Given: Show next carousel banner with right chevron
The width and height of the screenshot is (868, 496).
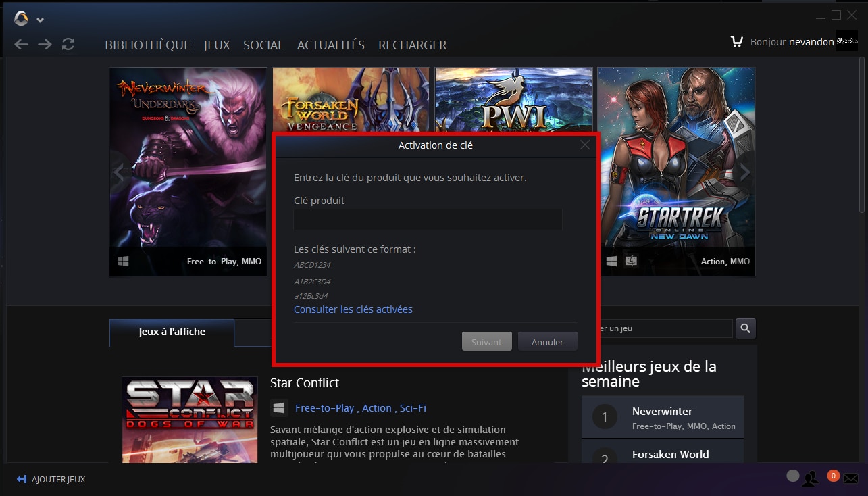Looking at the screenshot, I should click(x=745, y=173).
